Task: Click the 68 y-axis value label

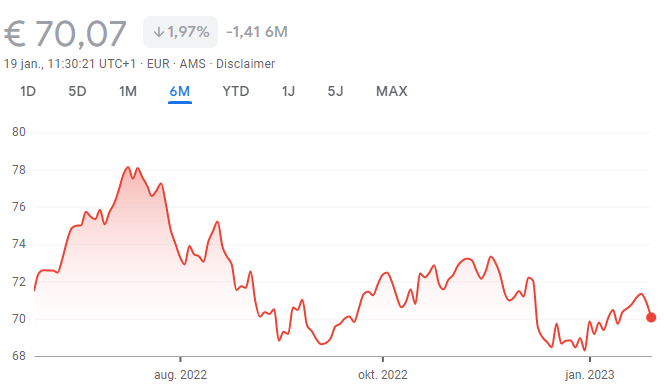Action: click(x=19, y=356)
